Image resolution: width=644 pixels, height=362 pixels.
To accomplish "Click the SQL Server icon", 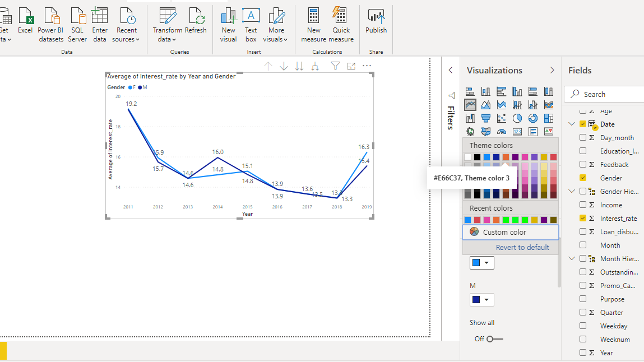I will [77, 16].
